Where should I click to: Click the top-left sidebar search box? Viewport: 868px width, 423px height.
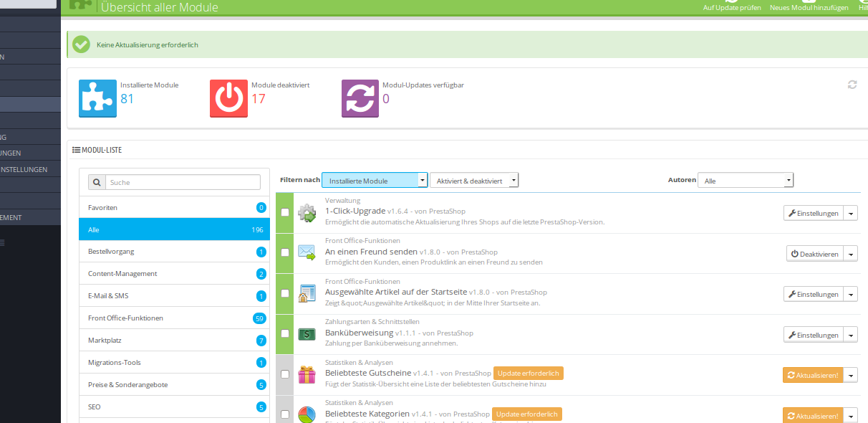[28, 4]
